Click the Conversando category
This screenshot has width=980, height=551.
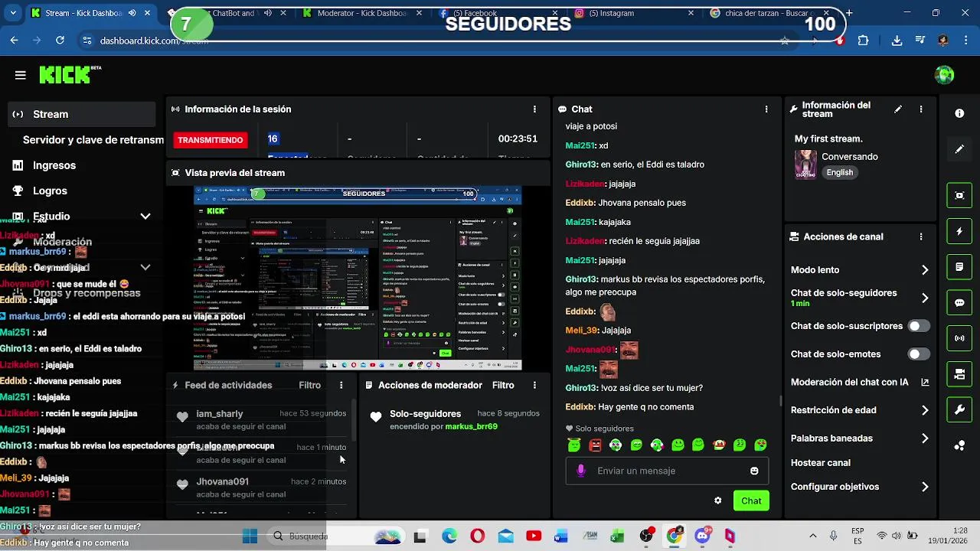(850, 157)
